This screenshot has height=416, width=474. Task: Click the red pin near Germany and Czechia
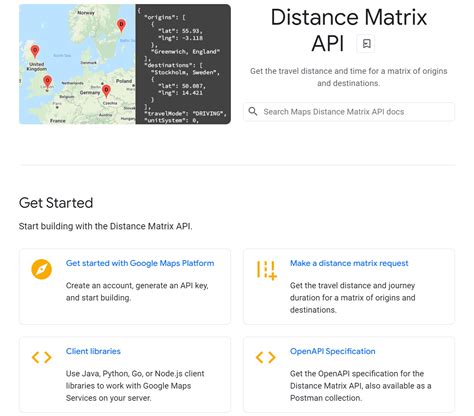[106, 91]
